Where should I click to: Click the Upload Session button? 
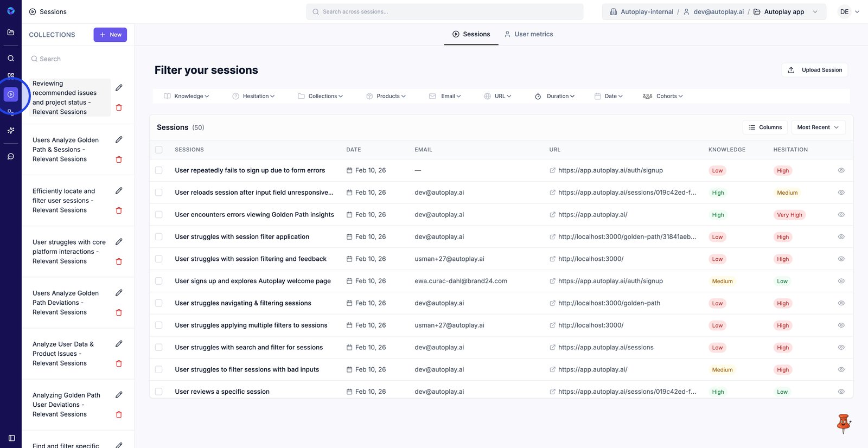[x=815, y=70]
